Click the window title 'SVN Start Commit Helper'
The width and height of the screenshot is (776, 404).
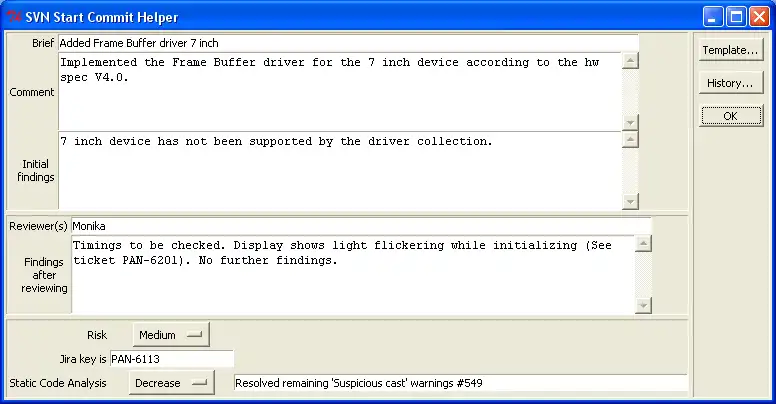101,17
